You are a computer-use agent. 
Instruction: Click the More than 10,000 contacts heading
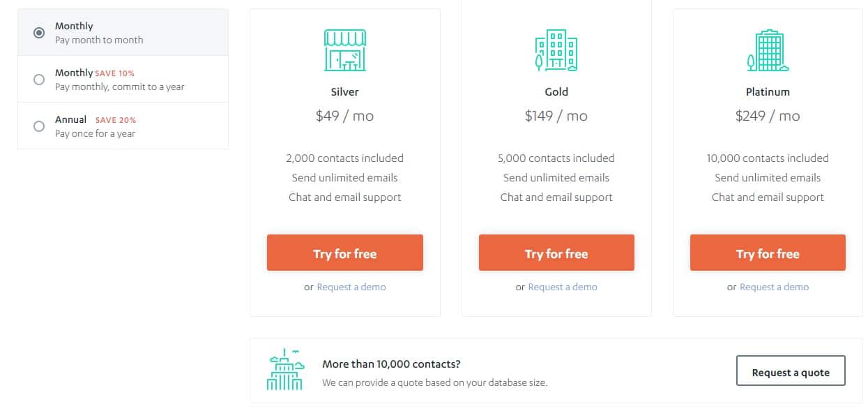click(x=391, y=364)
